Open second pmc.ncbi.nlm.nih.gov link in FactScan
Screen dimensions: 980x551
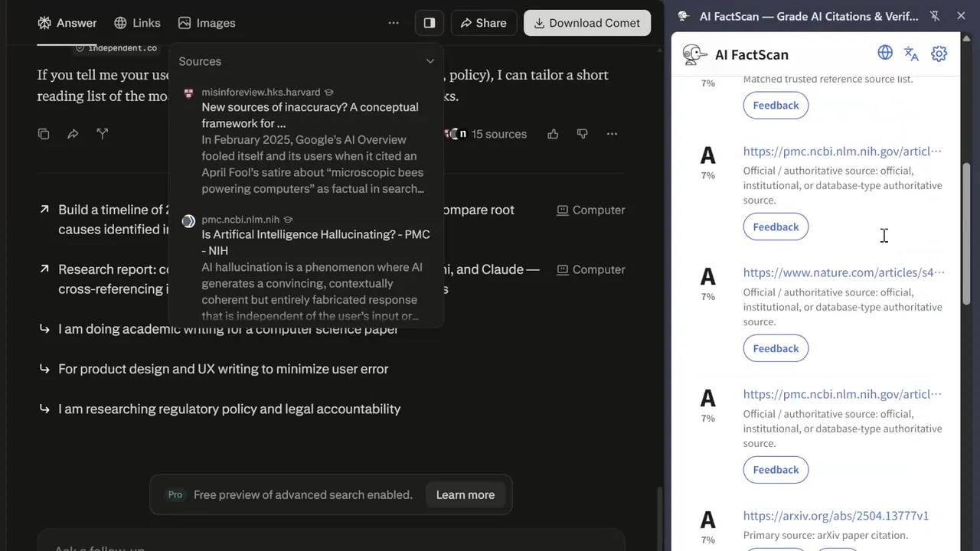tap(842, 394)
